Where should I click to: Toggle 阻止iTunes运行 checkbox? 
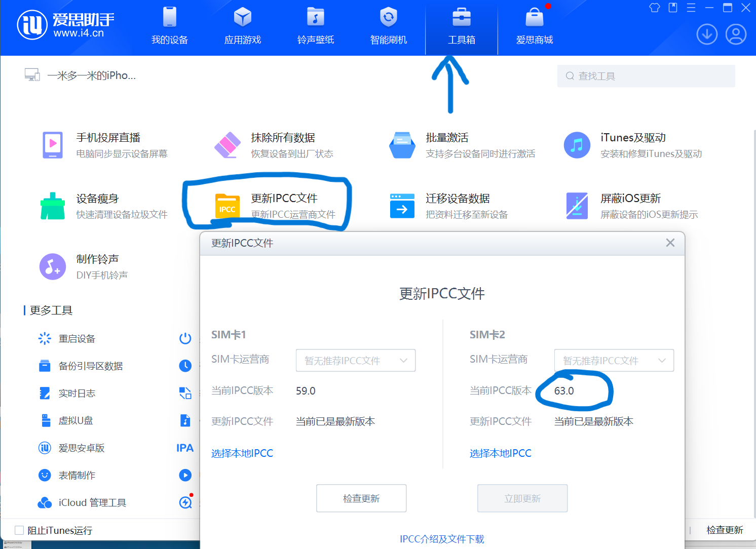coord(19,530)
